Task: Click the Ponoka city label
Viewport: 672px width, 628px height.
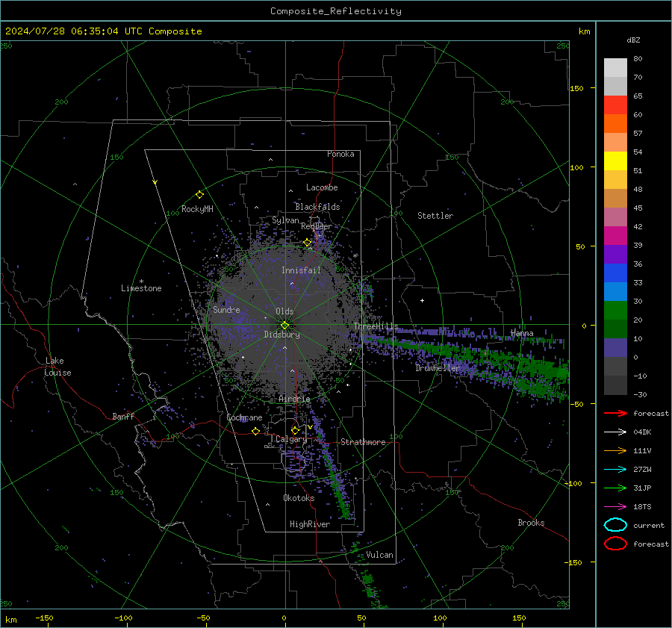Action: pyautogui.click(x=340, y=154)
